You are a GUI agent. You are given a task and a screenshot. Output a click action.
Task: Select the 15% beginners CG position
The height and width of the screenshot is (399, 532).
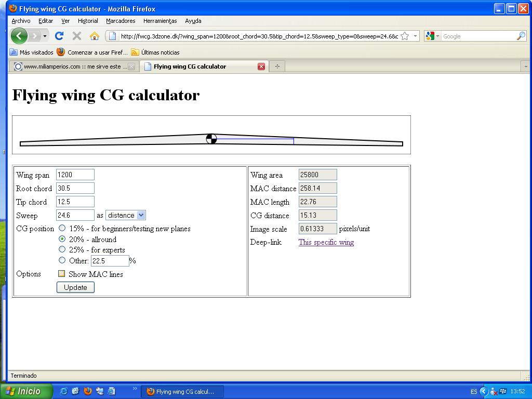pyautogui.click(x=62, y=228)
